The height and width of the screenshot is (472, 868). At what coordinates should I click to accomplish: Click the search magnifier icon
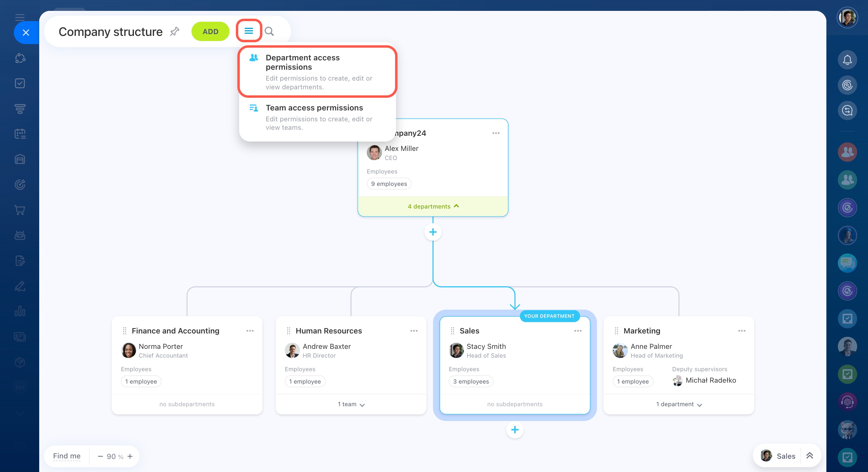269,31
